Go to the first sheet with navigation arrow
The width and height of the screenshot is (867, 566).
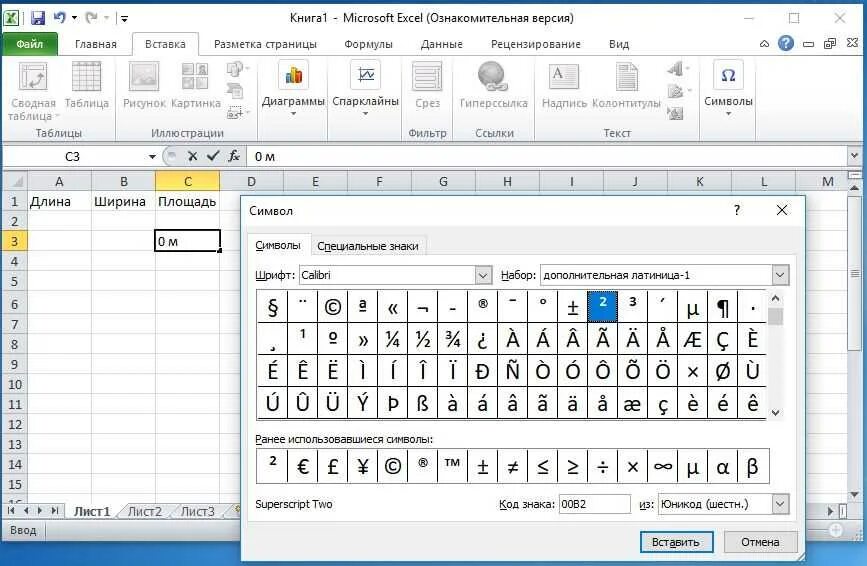click(x=12, y=511)
